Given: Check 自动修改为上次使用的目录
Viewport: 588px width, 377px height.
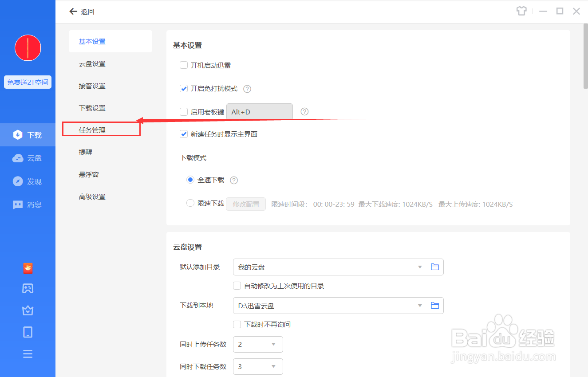Looking at the screenshot, I should point(237,286).
